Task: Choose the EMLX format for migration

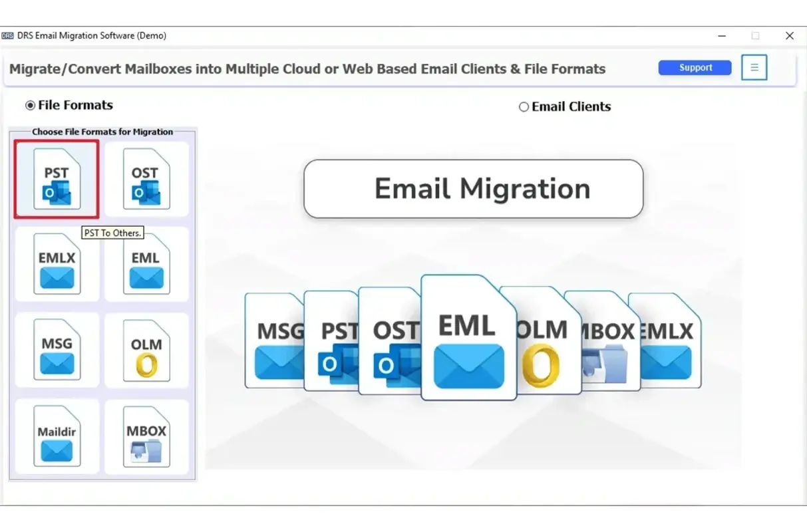Action: tap(57, 264)
